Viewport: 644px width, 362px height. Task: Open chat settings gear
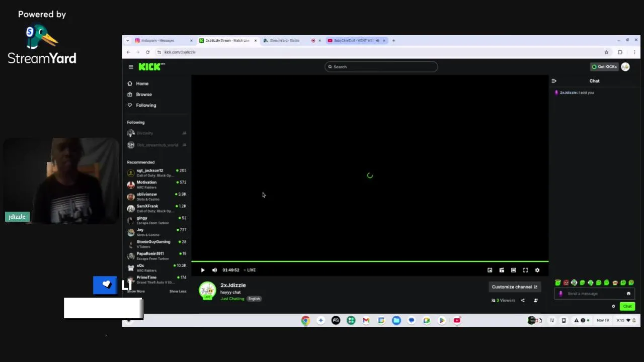pos(613,306)
